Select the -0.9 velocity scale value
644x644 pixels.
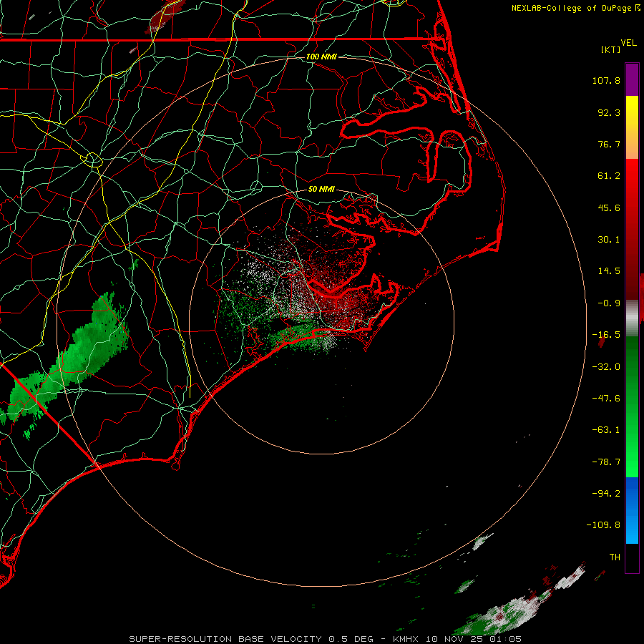pyautogui.click(x=609, y=303)
